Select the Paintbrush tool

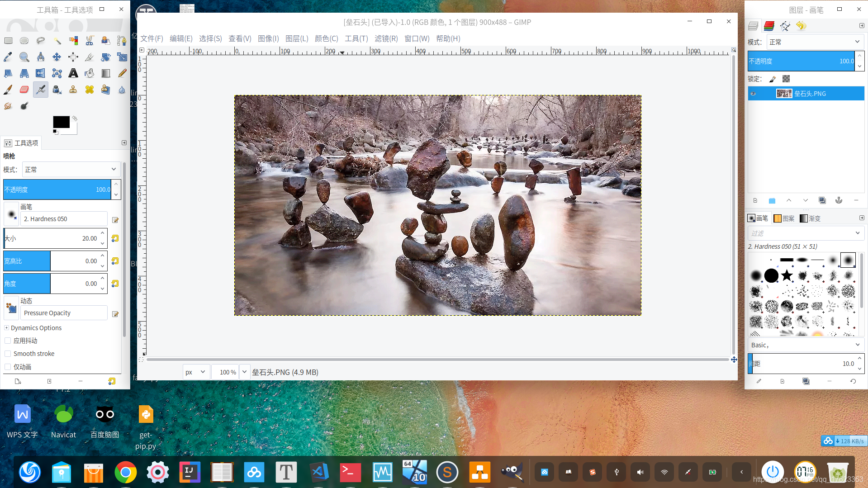8,90
